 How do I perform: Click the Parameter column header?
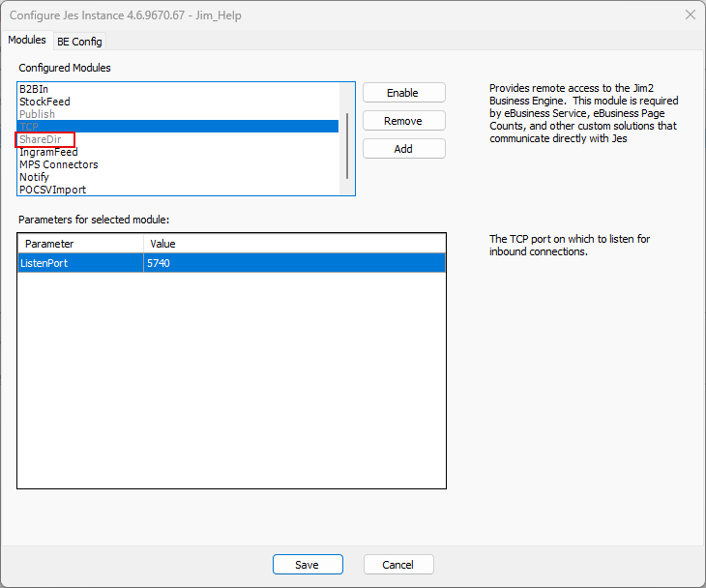tap(80, 244)
